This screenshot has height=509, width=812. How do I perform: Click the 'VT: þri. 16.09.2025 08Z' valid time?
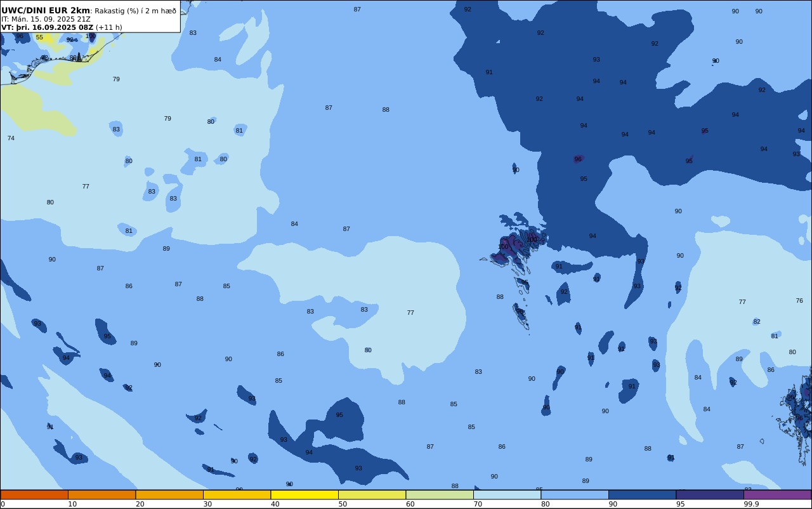point(47,27)
